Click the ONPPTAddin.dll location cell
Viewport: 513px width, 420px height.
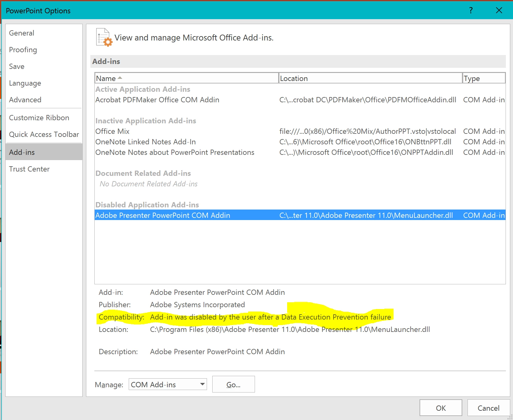pyautogui.click(x=366, y=152)
